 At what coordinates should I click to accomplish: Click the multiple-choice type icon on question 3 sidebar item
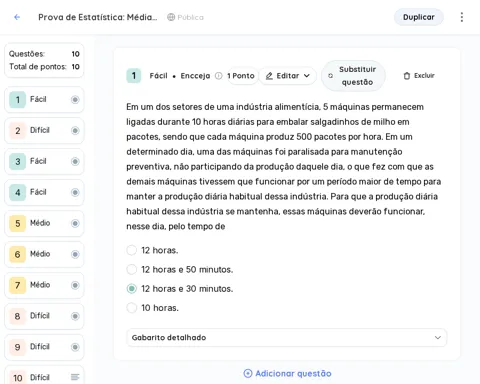(75, 161)
